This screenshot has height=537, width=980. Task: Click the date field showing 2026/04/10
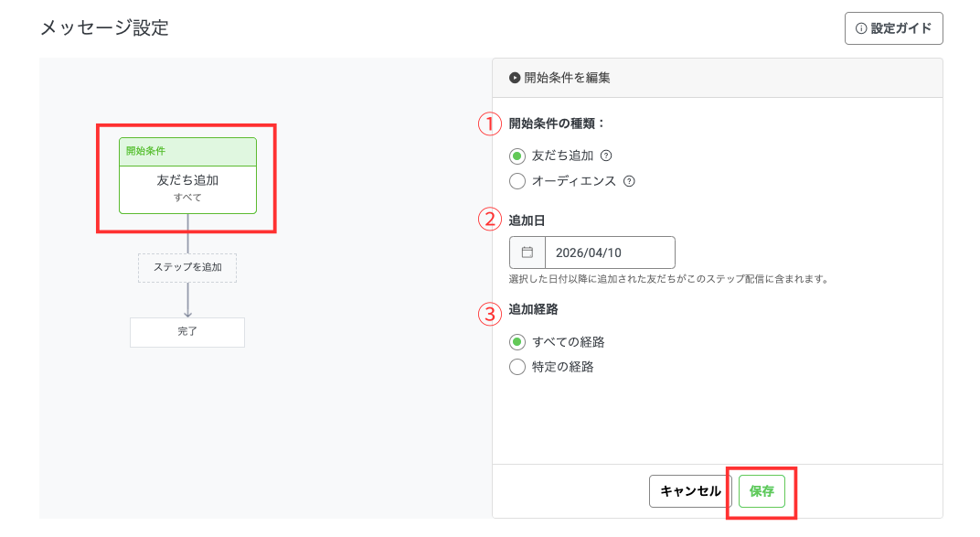(x=609, y=252)
